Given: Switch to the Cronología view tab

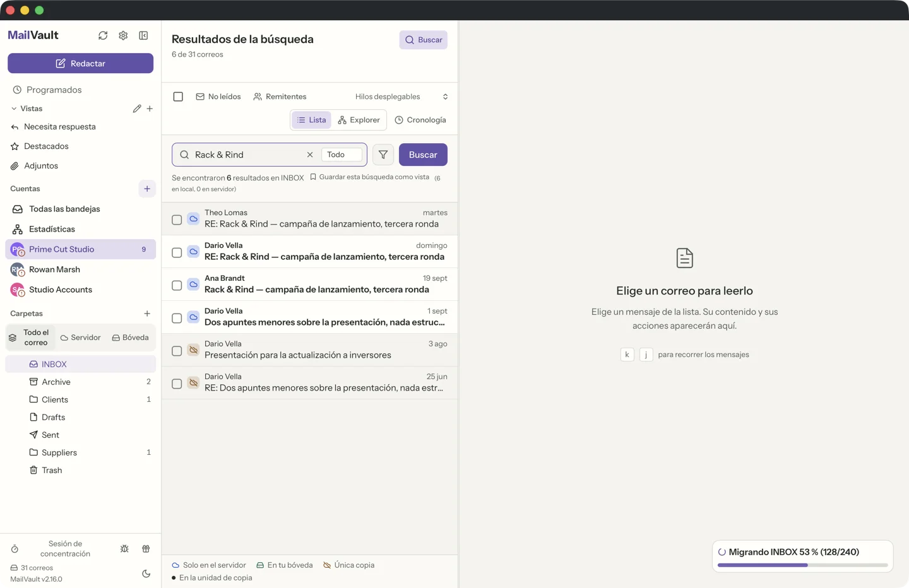Looking at the screenshot, I should 420,120.
